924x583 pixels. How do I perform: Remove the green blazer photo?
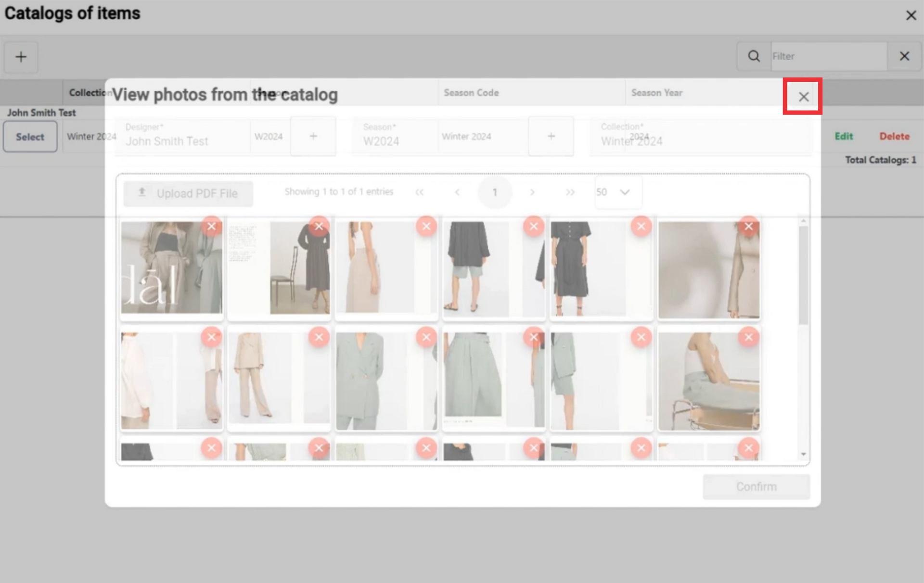point(426,337)
